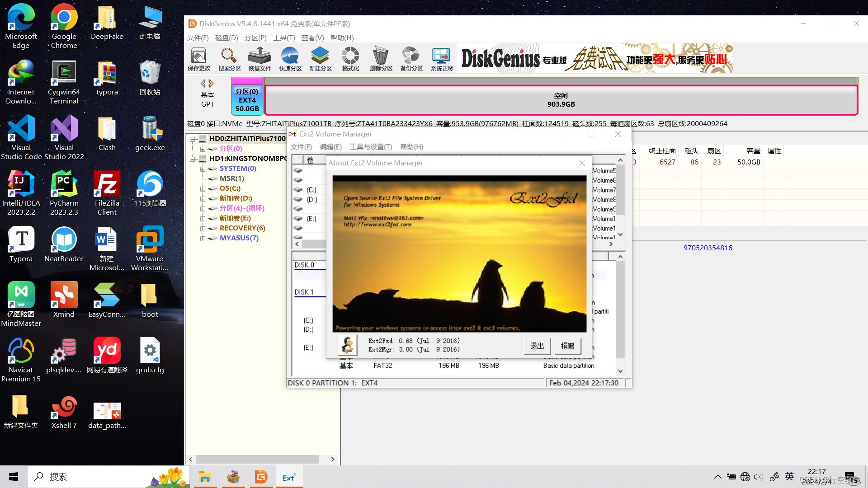Open PyCharm 2023.2.3 desktop icon

coord(64,193)
